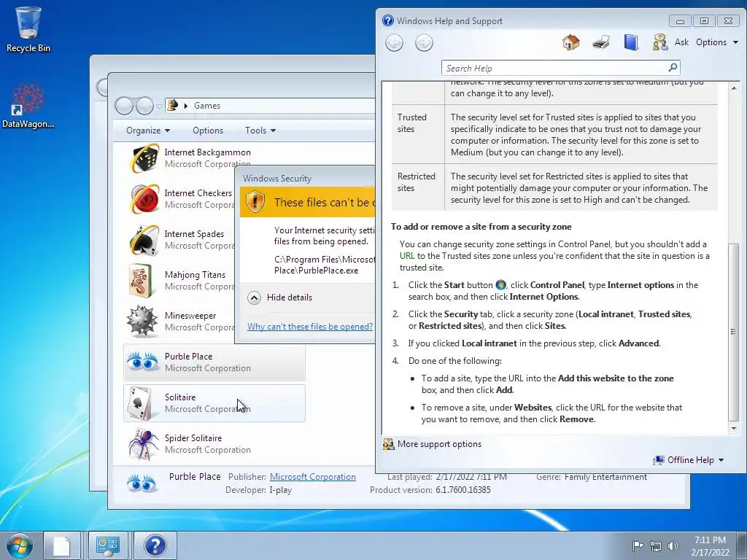Image resolution: width=747 pixels, height=560 pixels.
Task: Open the Organize dropdown in Games
Action: click(x=147, y=131)
